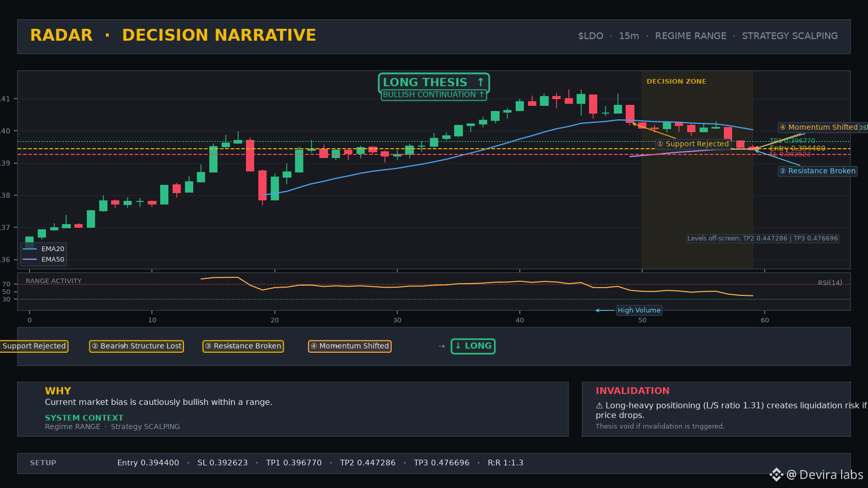Click the $LDO ticker in header
Screen dimensions: 868x488
(x=591, y=36)
